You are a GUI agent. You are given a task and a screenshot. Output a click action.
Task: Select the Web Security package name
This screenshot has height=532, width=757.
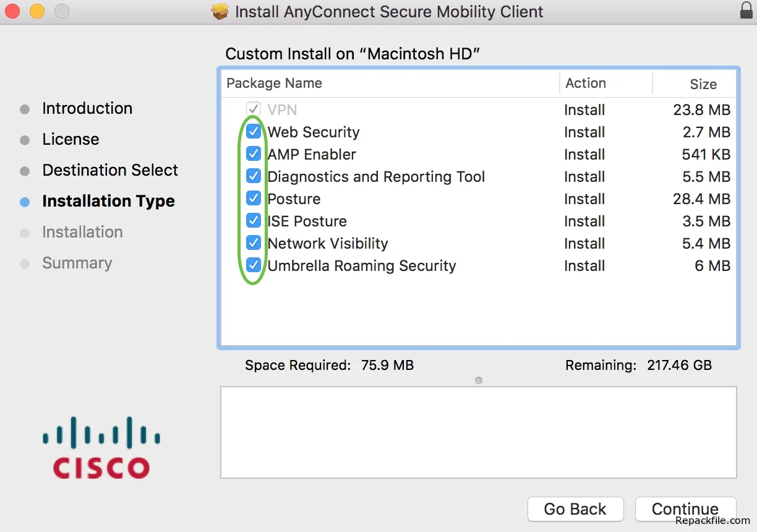pos(314,132)
